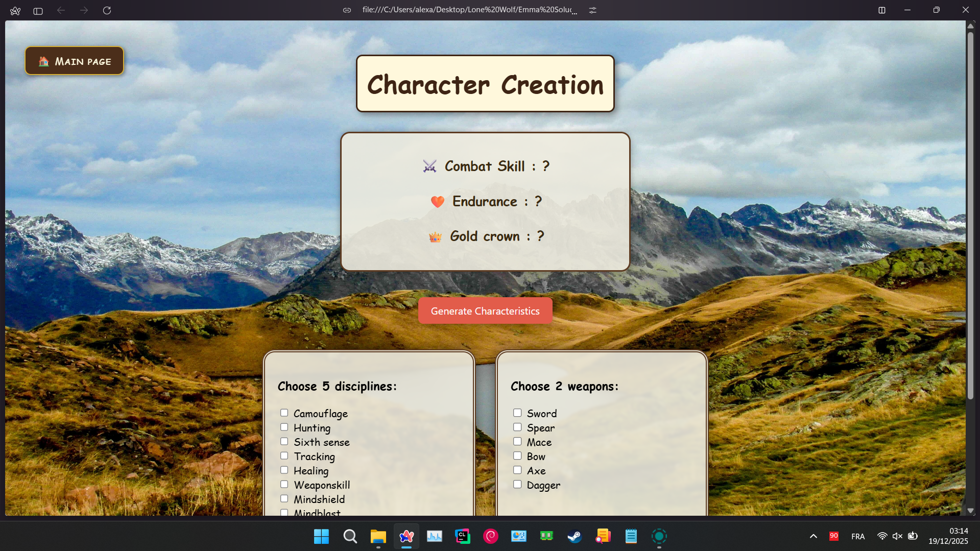Image resolution: width=980 pixels, height=551 pixels.
Task: Open the clock and date flyout
Action: pos(948,536)
